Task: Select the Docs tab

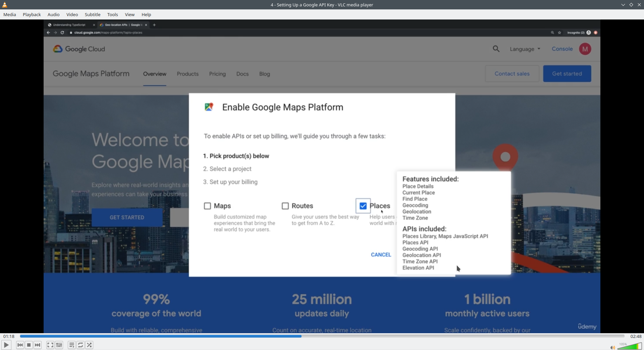Action: point(243,74)
